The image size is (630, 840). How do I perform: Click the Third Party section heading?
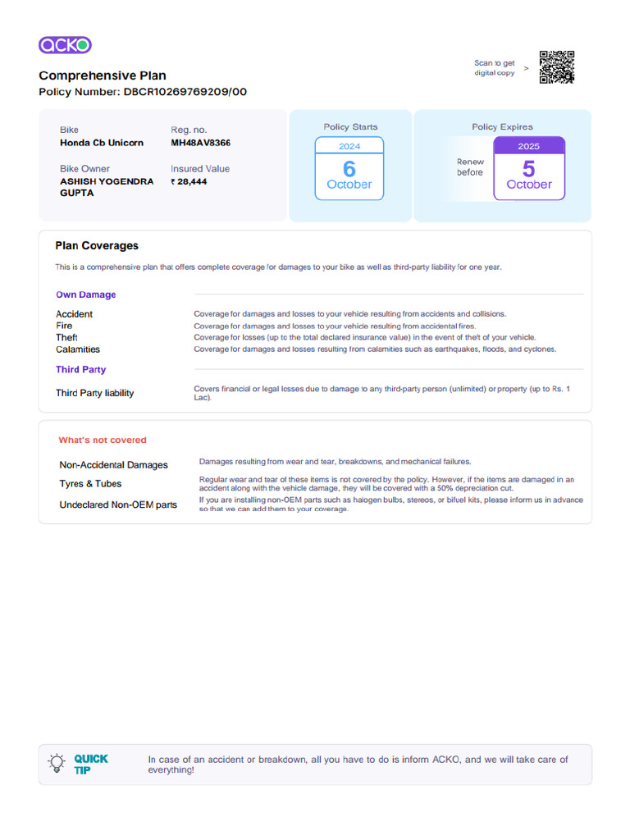pyautogui.click(x=81, y=370)
